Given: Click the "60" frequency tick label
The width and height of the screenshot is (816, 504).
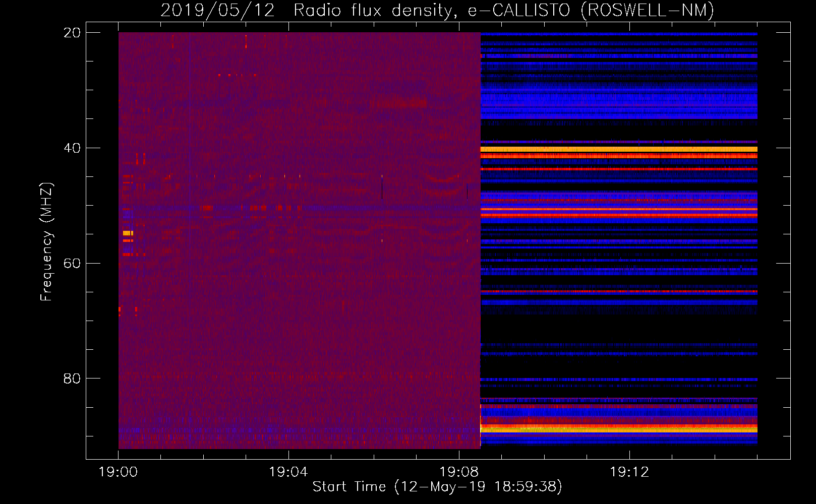Looking at the screenshot, I should (72, 263).
